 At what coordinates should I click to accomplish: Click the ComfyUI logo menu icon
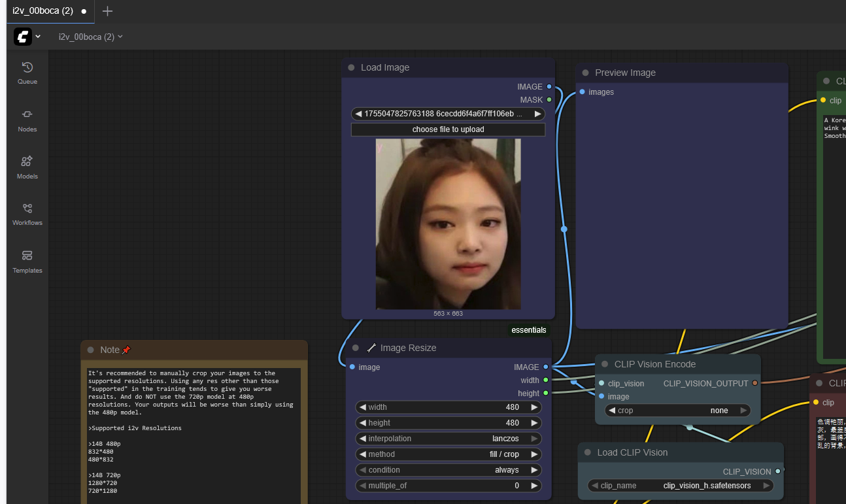point(23,37)
